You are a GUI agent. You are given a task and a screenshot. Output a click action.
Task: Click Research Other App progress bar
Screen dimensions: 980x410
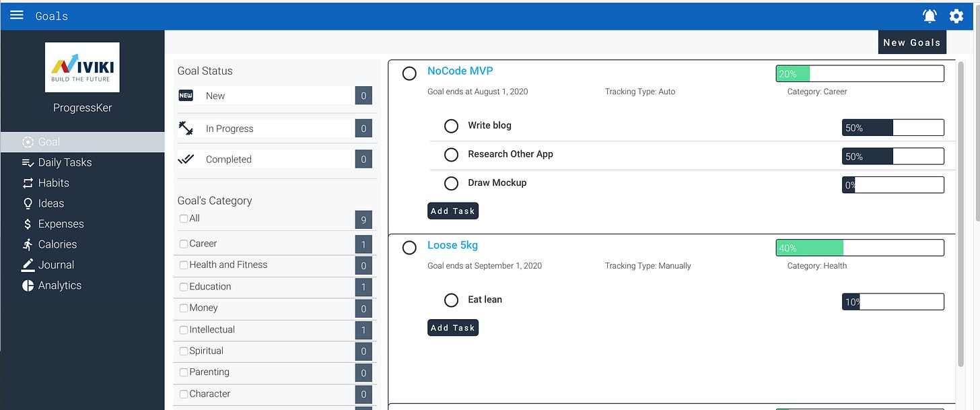[x=893, y=156]
